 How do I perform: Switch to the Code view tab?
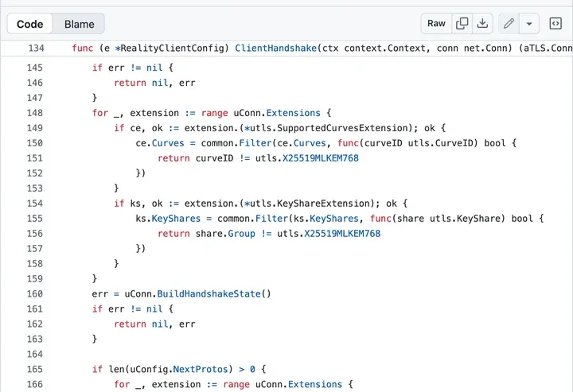(x=30, y=24)
